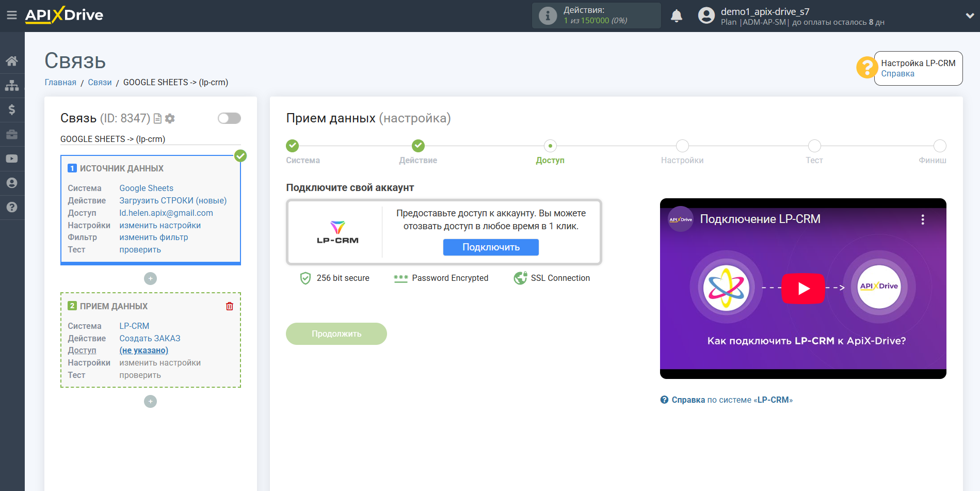Open the Справка link in the help box
This screenshot has height=491, width=980.
[x=897, y=74]
